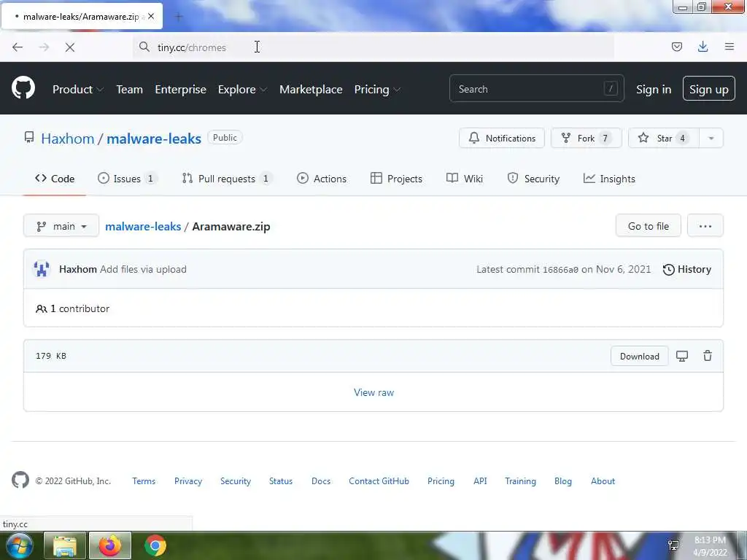Open footer Status link
This screenshot has height=560, width=747.
tap(281, 481)
